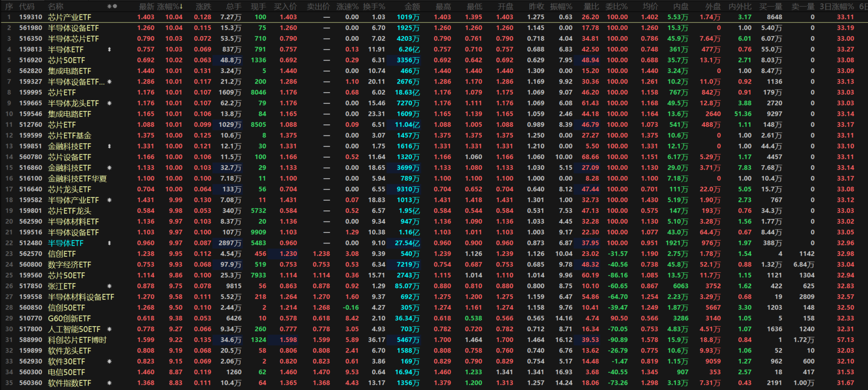
Task: Select the 数字经济ETF row
Action: (69, 265)
